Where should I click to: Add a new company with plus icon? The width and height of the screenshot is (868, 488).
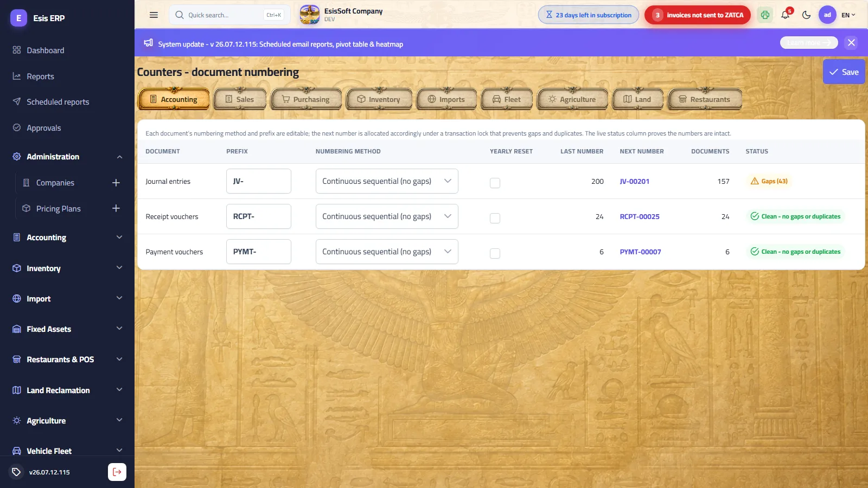pos(116,183)
